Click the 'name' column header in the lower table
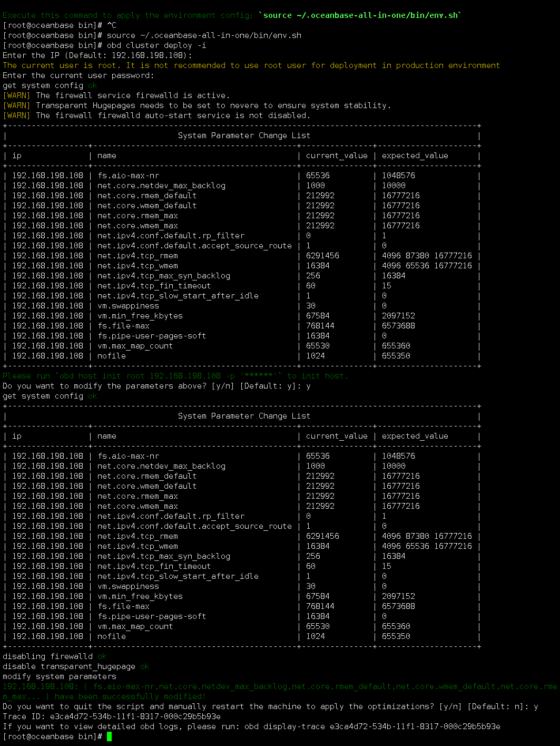560x746 pixels. (107, 436)
